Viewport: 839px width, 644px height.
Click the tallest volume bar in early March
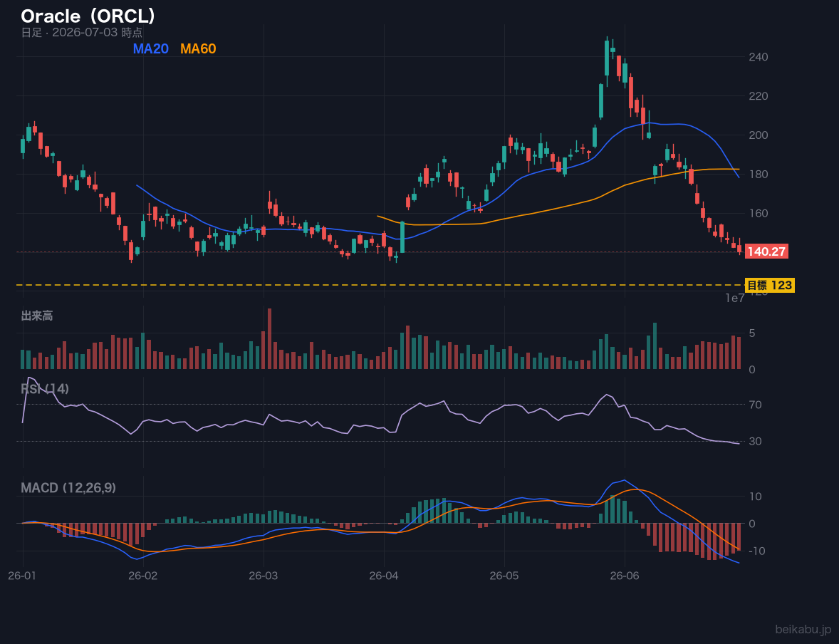(x=269, y=338)
